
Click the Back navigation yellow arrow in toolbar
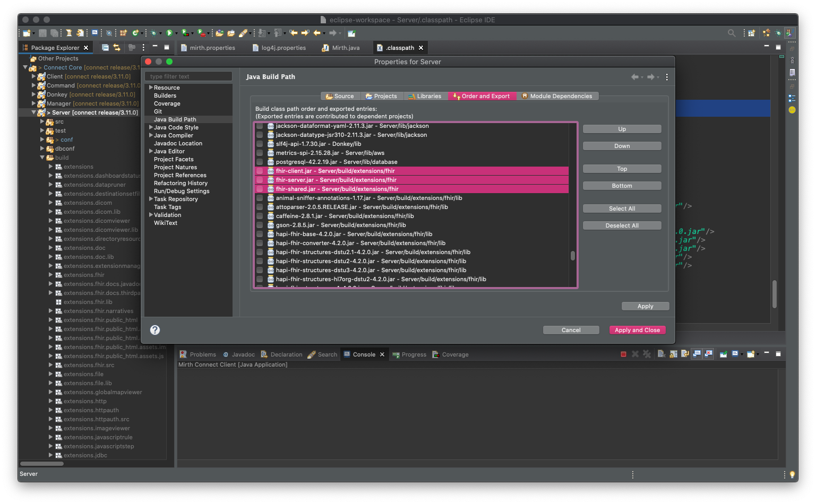point(317,33)
